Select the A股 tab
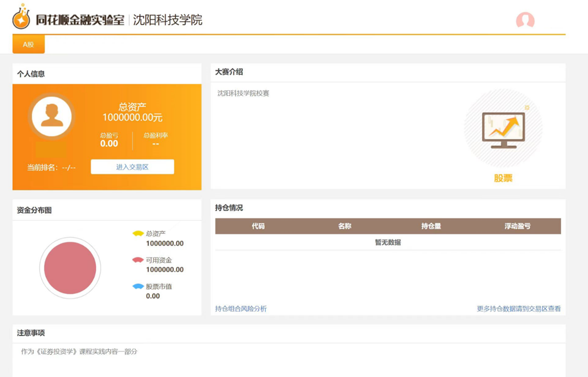This screenshot has height=377, width=588. click(x=29, y=44)
